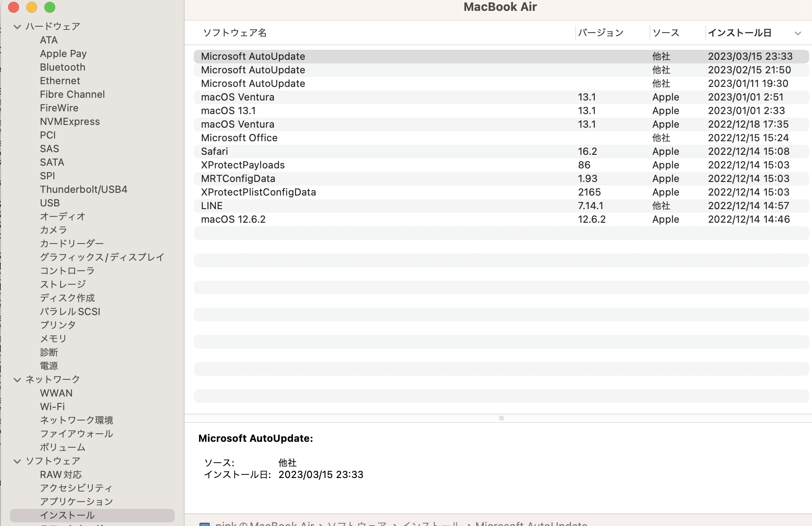Open ストレージ information
Screen dimensions: 812x526
point(63,285)
